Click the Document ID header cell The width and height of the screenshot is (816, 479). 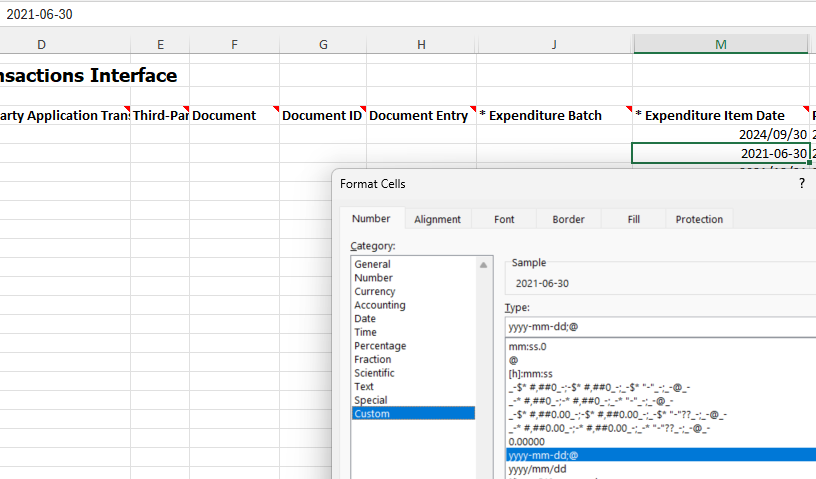tap(323, 115)
